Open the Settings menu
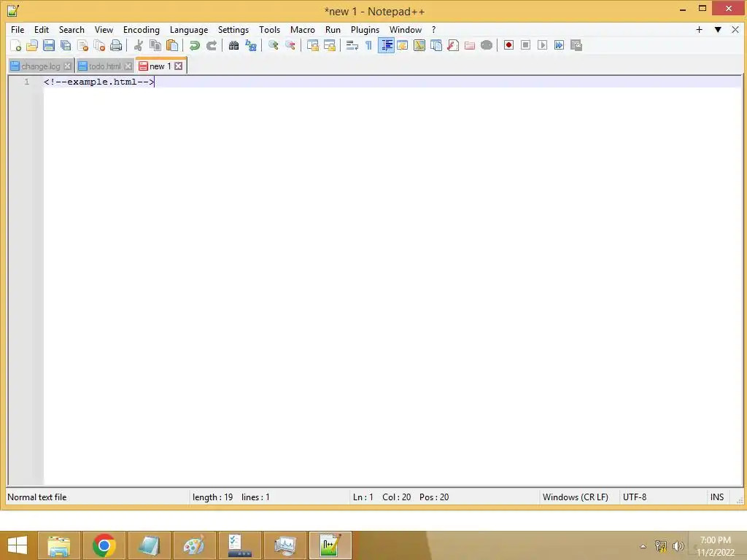Screen dimensions: 747x560 click(x=233, y=29)
